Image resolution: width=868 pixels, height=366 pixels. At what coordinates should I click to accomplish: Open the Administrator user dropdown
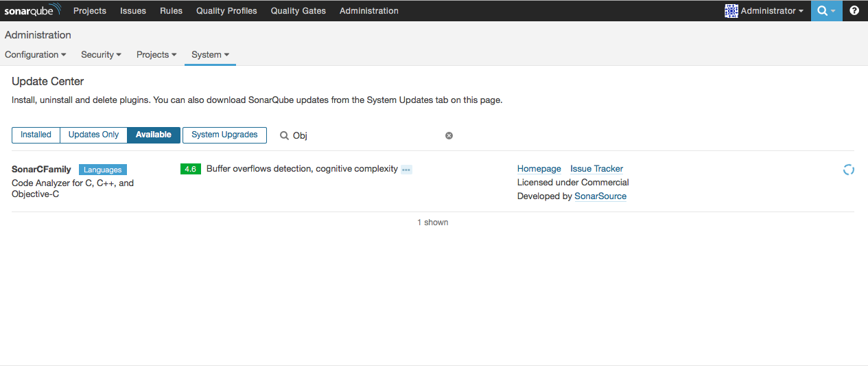pyautogui.click(x=772, y=11)
